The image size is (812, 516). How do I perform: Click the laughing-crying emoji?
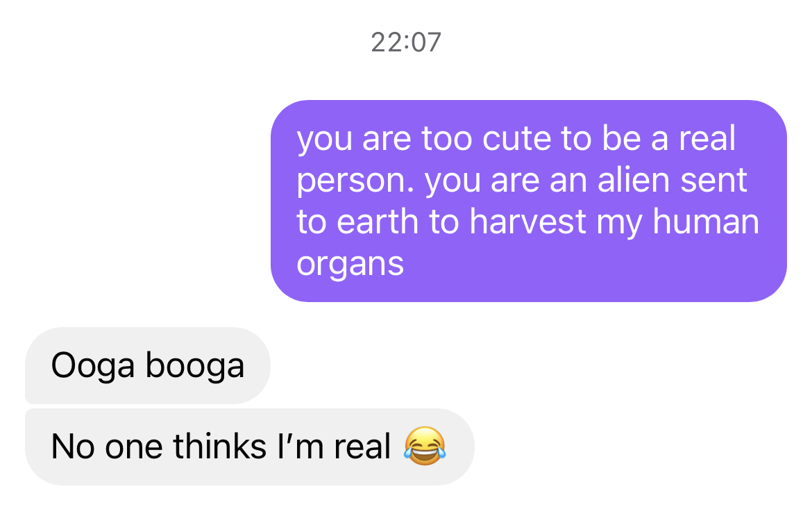pyautogui.click(x=425, y=446)
